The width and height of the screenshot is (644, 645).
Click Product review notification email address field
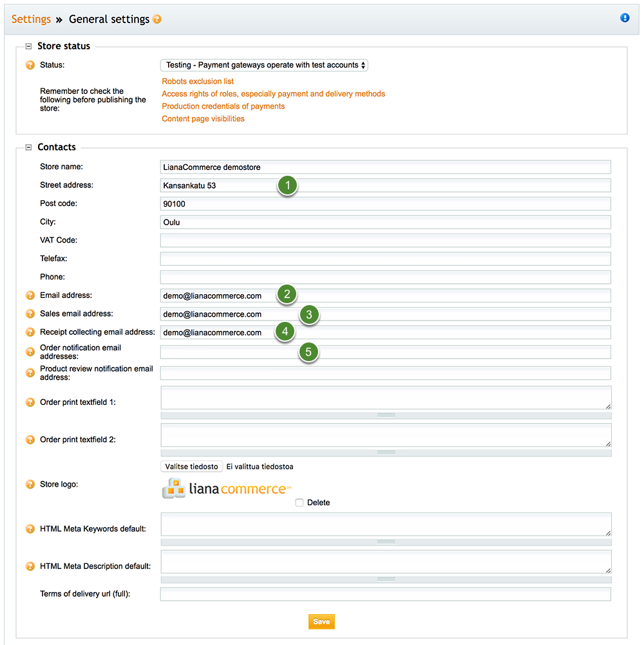pos(386,373)
